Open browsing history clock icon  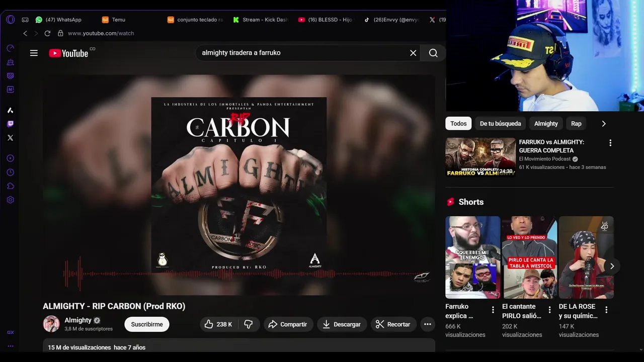coord(10,172)
